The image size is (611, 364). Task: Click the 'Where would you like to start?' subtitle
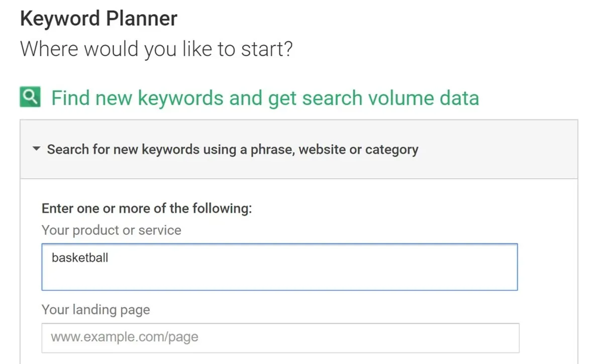(156, 49)
